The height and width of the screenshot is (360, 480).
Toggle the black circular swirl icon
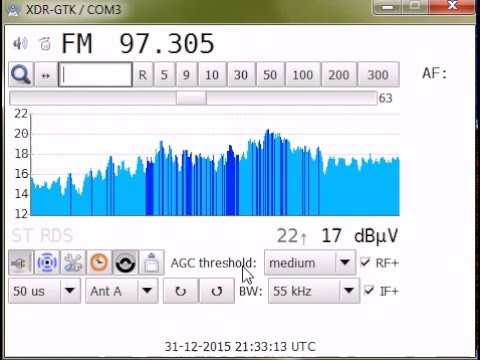point(125,263)
